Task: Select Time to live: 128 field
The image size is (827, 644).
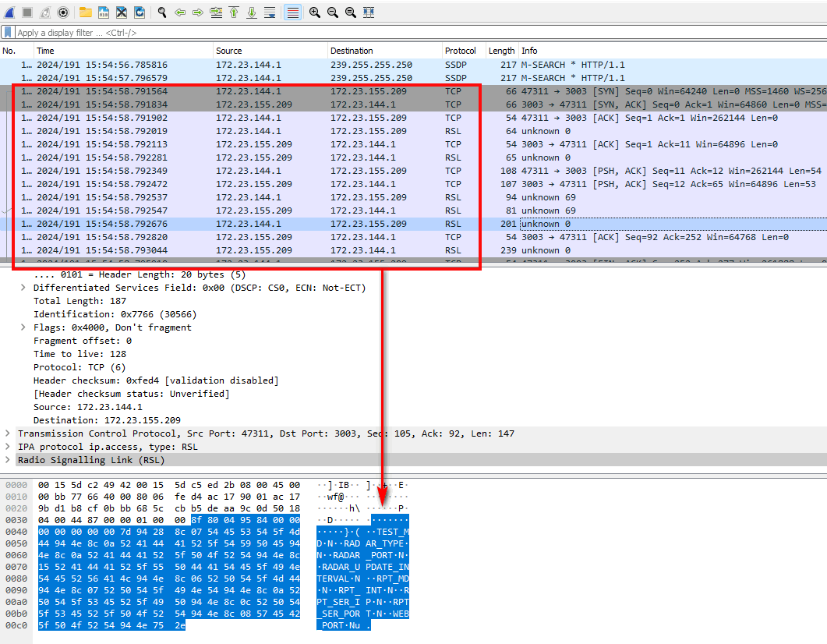Action: [80, 354]
